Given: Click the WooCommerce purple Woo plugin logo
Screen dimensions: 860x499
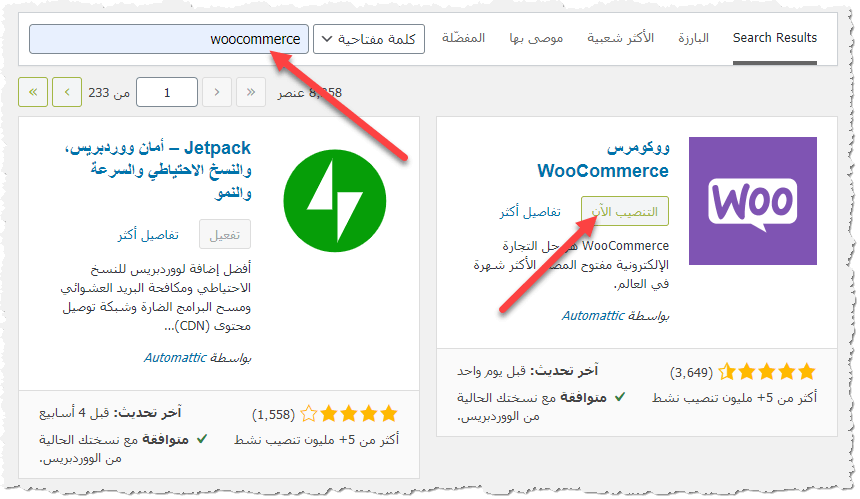Looking at the screenshot, I should point(752,201).
